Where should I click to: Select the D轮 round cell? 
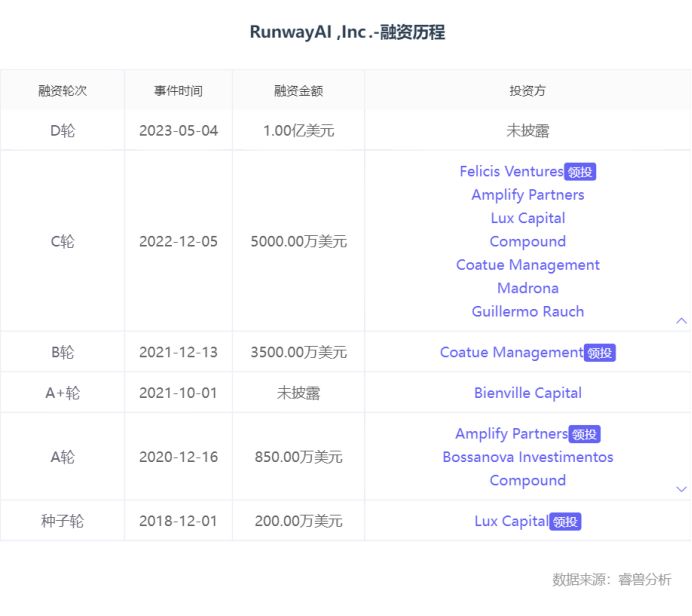click(62, 131)
